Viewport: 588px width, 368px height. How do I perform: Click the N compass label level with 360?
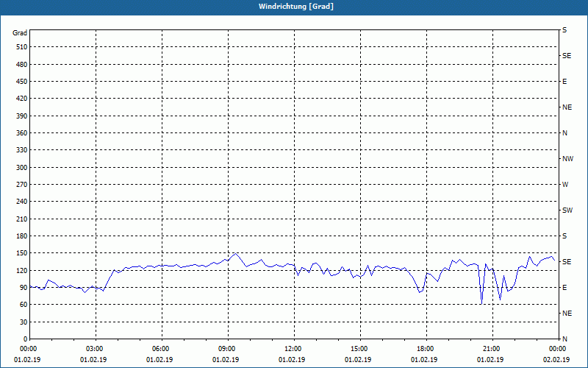pos(564,133)
